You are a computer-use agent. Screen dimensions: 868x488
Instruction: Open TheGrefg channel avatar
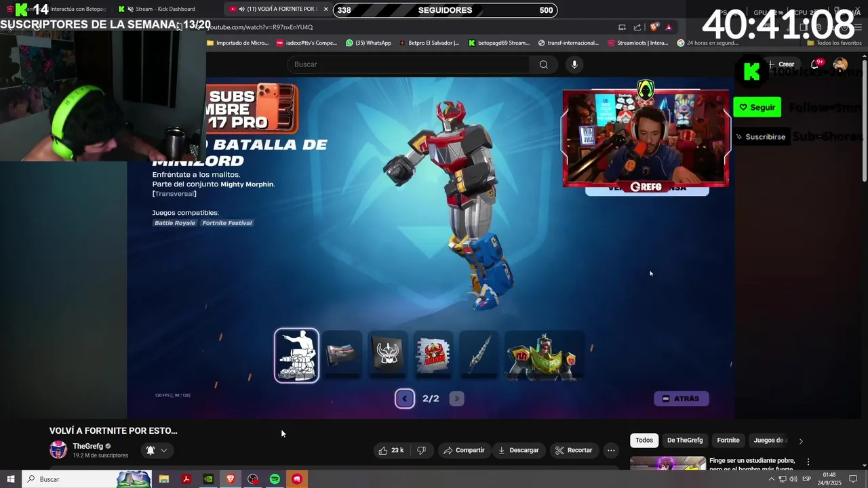(58, 449)
